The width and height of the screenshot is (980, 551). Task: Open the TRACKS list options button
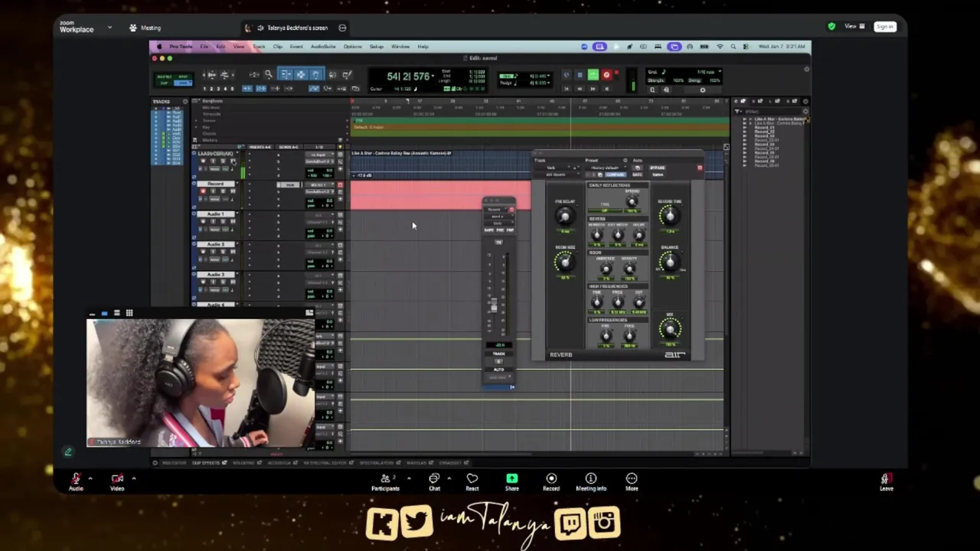click(x=185, y=101)
